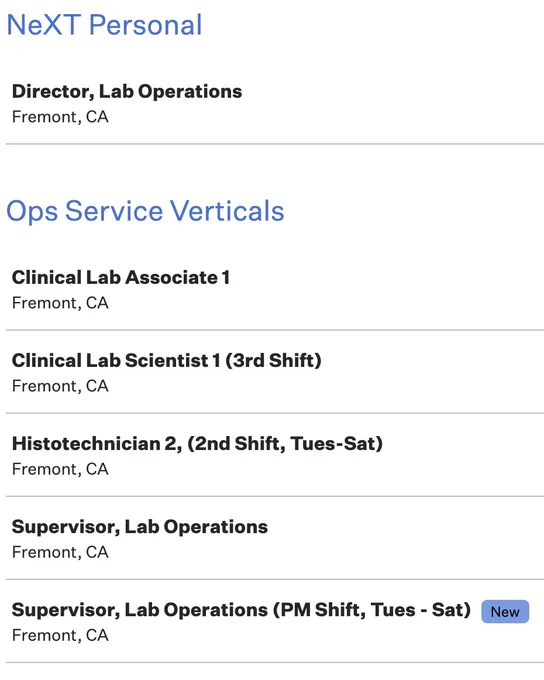Click Fremont, CA under the PM Shift supervisor listing
This screenshot has height=680, width=544.
(x=60, y=635)
